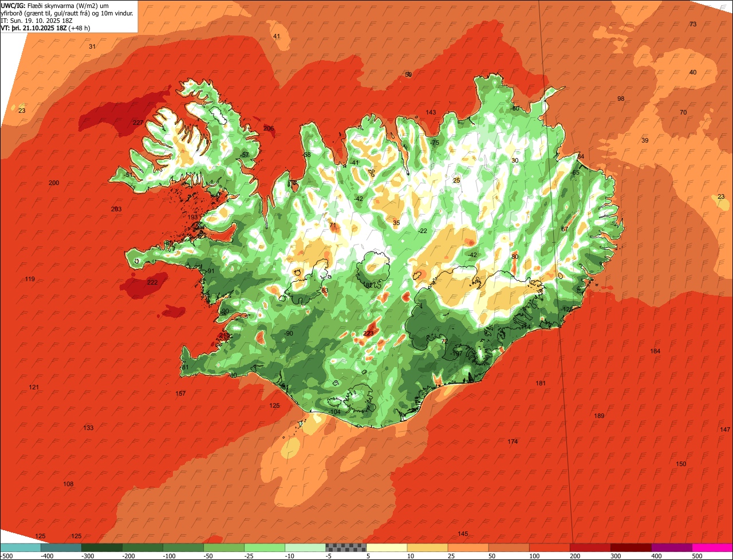Click the checkered gray legend swatch between -5 and 5
Screen dimensions: 733x560
(346, 547)
